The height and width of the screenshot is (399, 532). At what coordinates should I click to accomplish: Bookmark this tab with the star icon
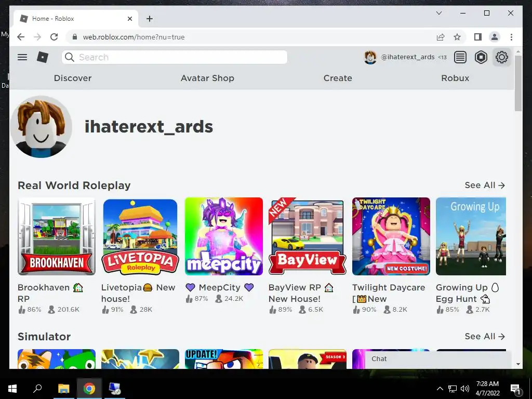pyautogui.click(x=457, y=37)
